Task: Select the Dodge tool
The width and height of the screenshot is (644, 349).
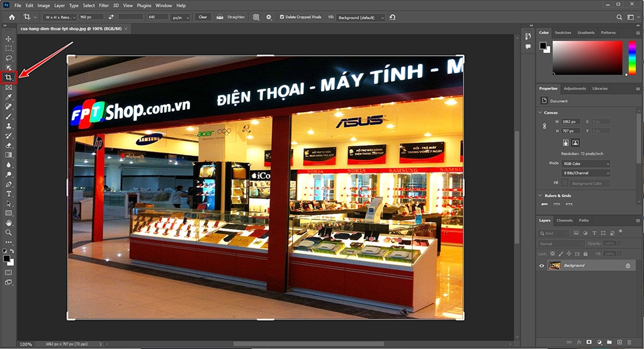Action: click(x=9, y=174)
